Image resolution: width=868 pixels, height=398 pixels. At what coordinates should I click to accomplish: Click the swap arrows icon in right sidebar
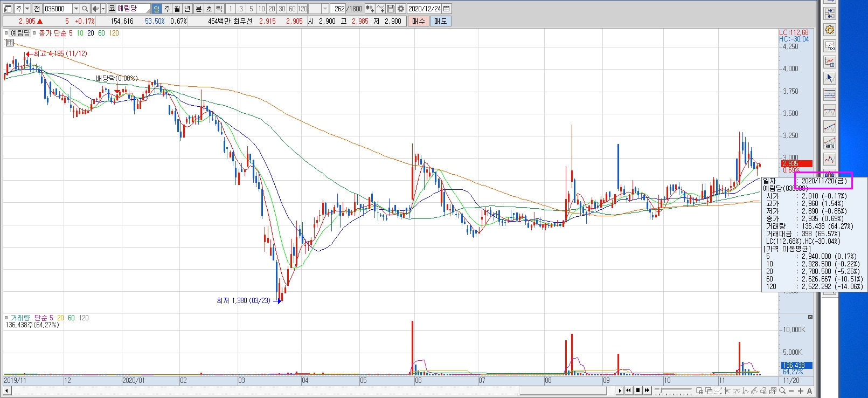[x=830, y=13]
